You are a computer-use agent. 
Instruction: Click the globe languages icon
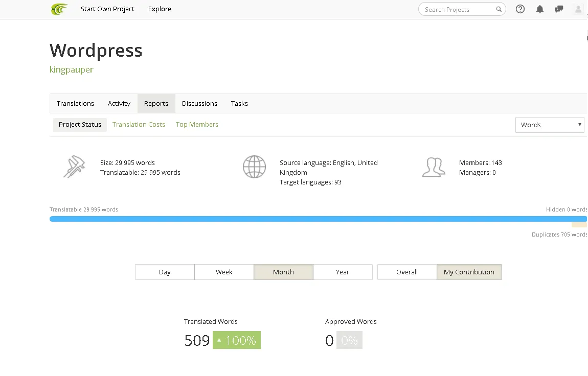pyautogui.click(x=254, y=167)
